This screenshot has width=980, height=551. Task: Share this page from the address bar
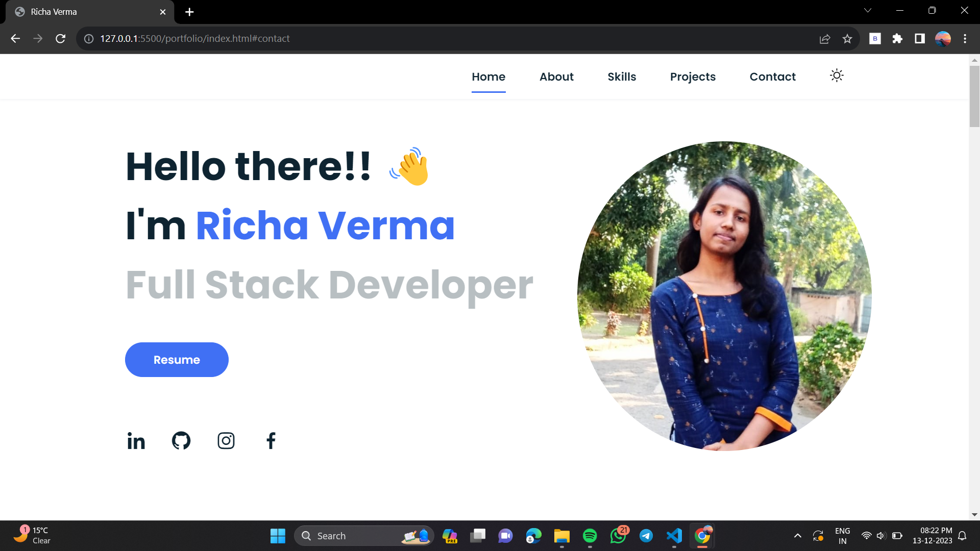(825, 39)
